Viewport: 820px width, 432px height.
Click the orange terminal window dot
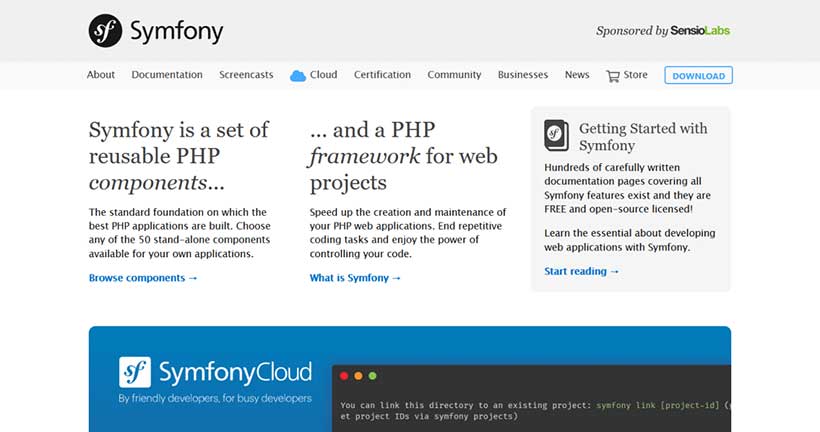[358, 376]
